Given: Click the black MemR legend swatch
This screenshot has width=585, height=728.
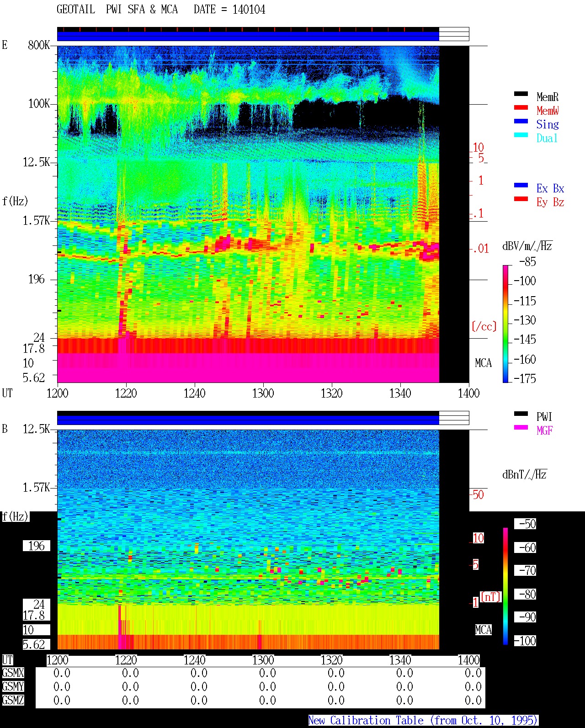Looking at the screenshot, I should pyautogui.click(x=521, y=94).
